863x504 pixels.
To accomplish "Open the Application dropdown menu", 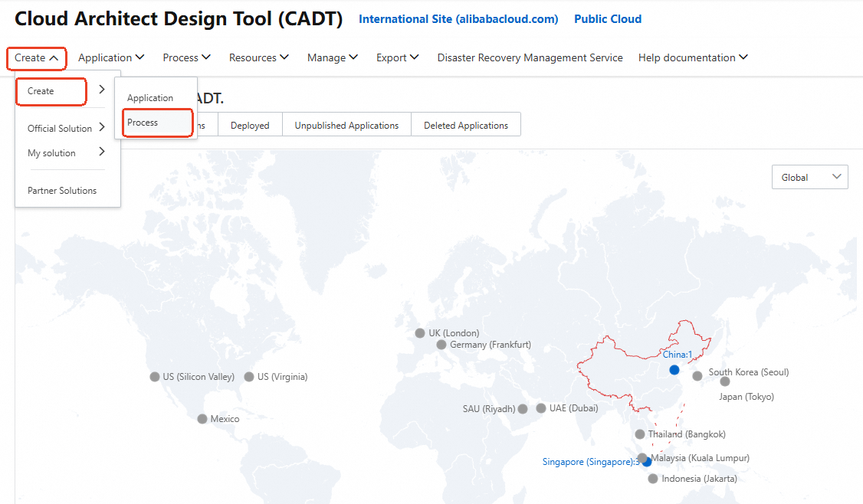I will (x=111, y=57).
